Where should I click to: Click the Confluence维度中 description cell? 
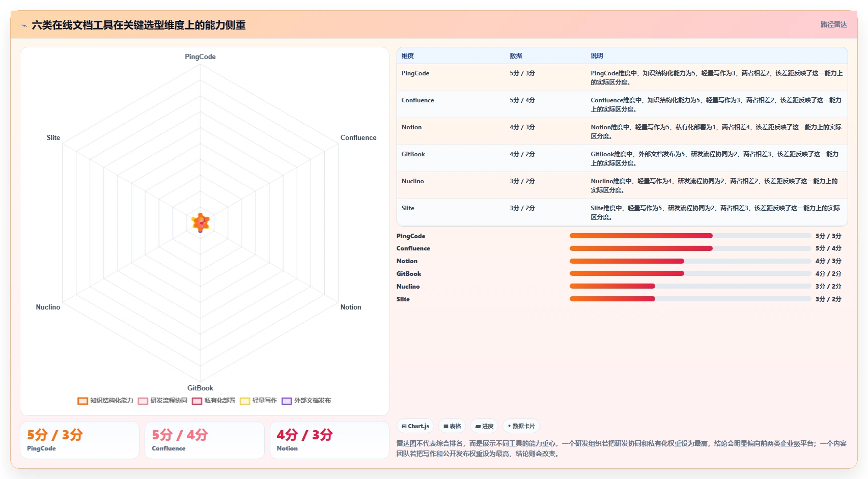(x=717, y=104)
